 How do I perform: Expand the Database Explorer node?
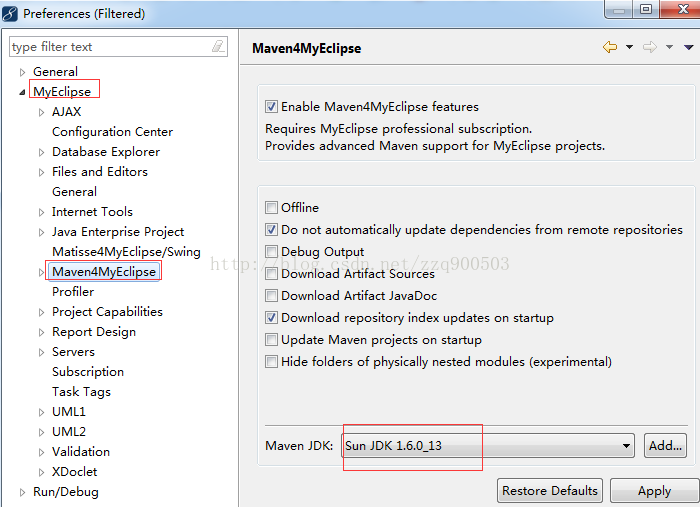[x=42, y=152]
